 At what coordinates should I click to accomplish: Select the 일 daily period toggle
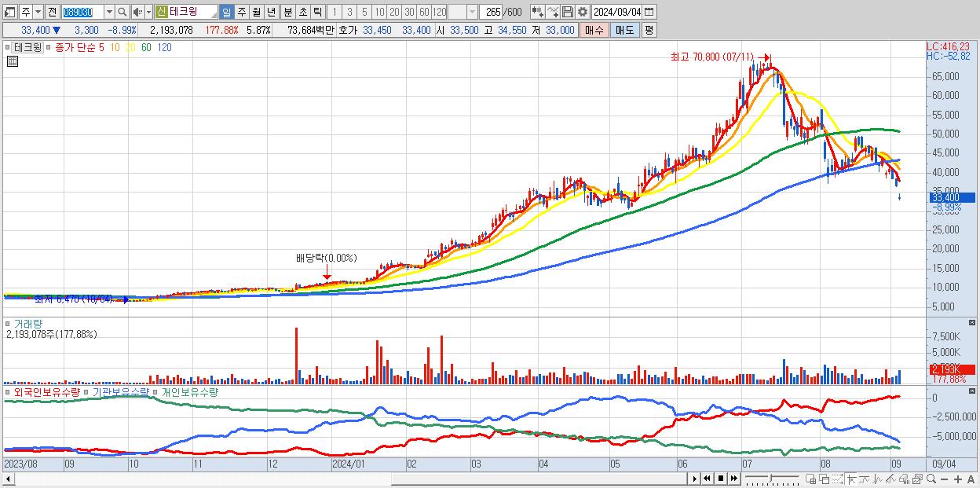click(227, 12)
